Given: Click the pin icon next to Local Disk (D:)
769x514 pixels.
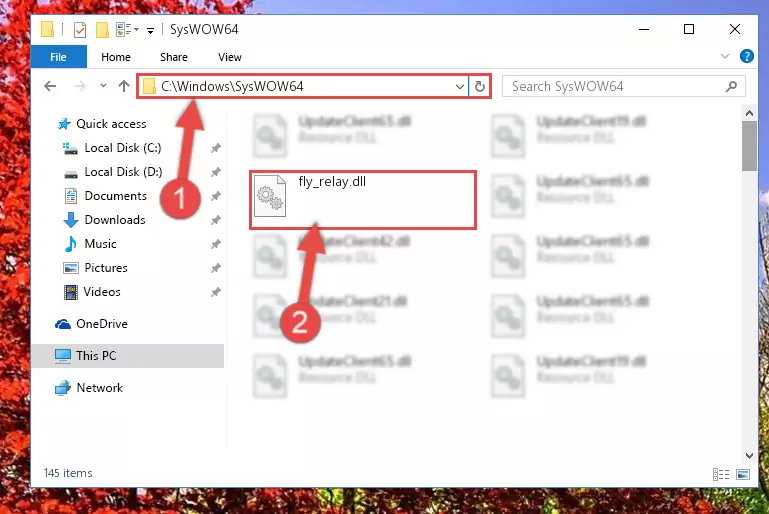Looking at the screenshot, I should 216,172.
